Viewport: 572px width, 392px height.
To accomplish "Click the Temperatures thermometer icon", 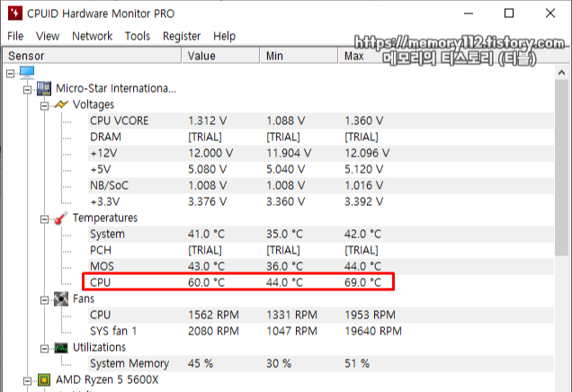I will (60, 218).
